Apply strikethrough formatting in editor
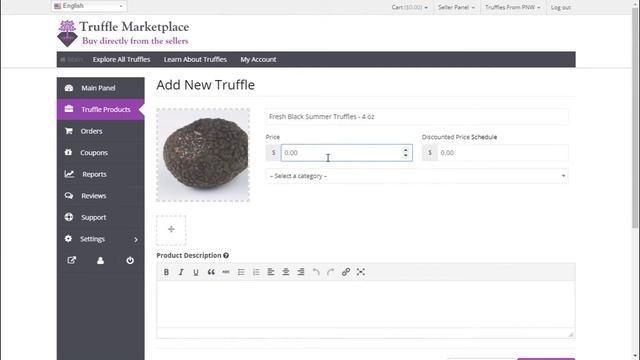This screenshot has width=640, height=360. (x=226, y=272)
